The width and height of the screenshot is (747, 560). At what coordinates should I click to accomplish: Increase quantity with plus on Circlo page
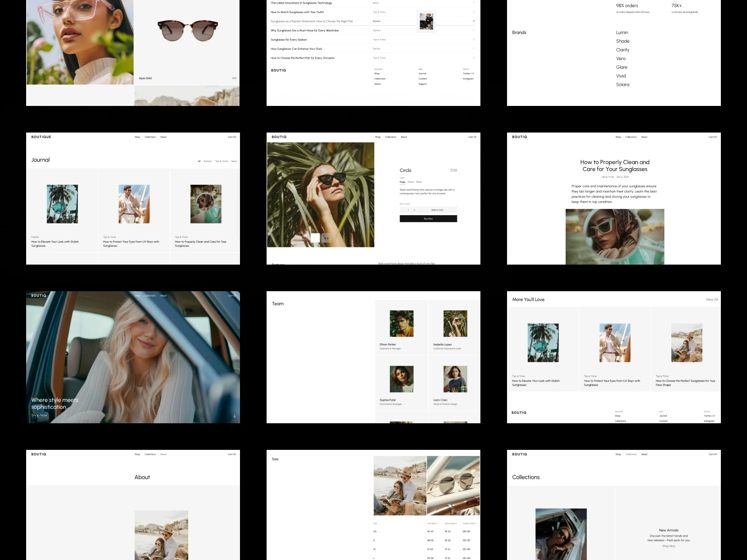[x=414, y=210]
